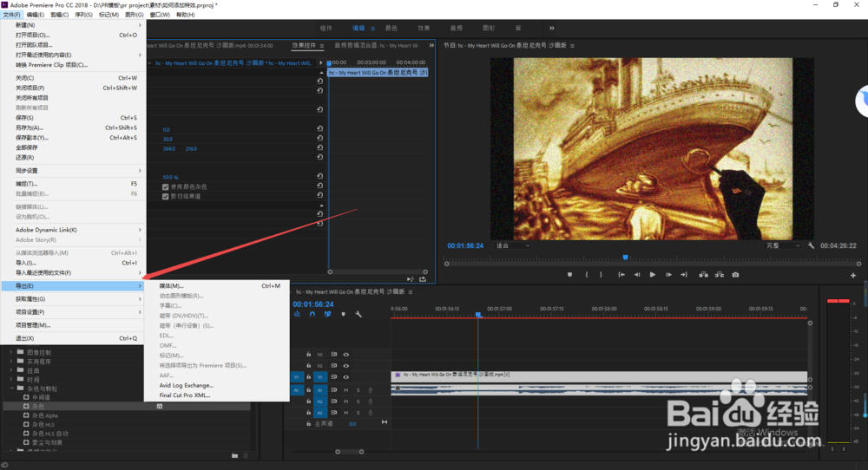Select 退出(X) in File menu
This screenshot has height=470, width=868.
(73, 338)
